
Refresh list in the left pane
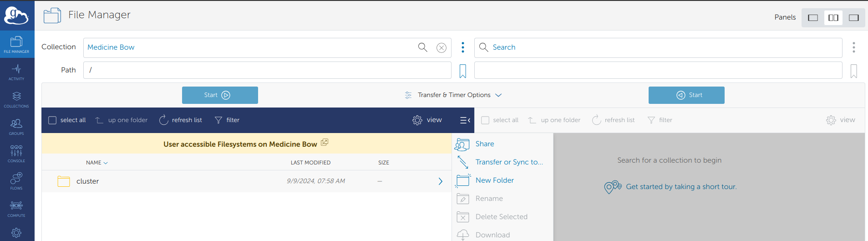click(x=181, y=120)
